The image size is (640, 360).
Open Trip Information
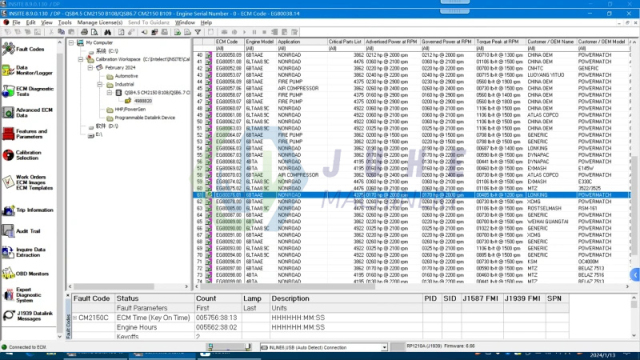(28, 210)
